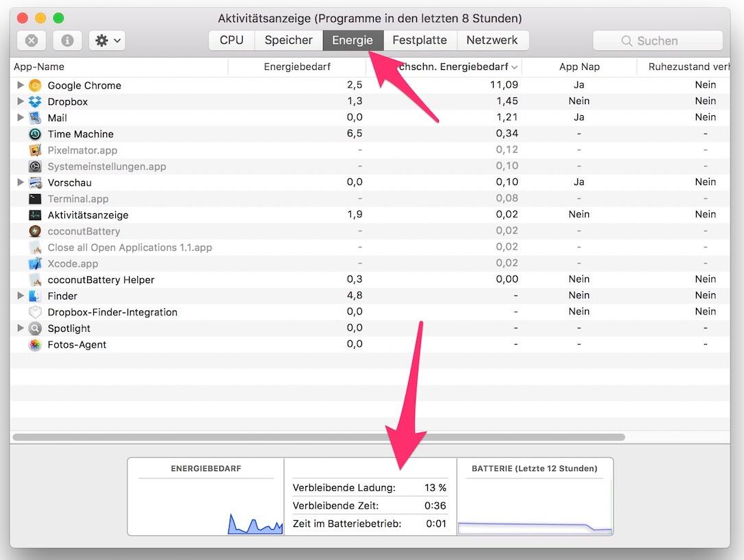Expand the Finder process row

click(x=21, y=296)
